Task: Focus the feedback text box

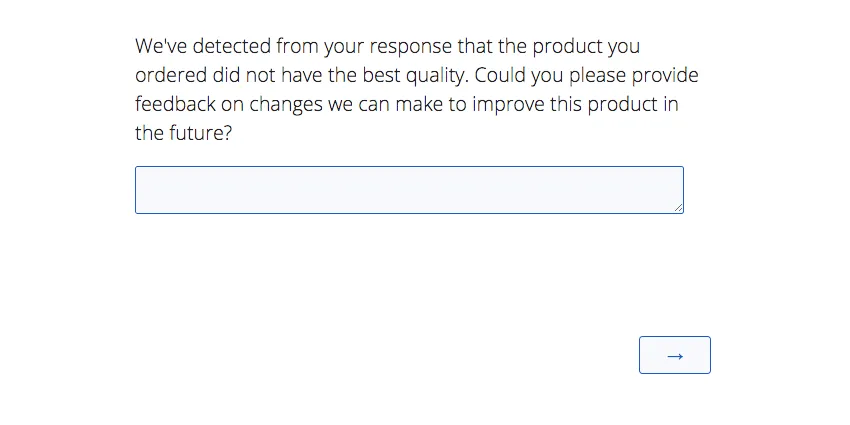Action: pyautogui.click(x=408, y=190)
